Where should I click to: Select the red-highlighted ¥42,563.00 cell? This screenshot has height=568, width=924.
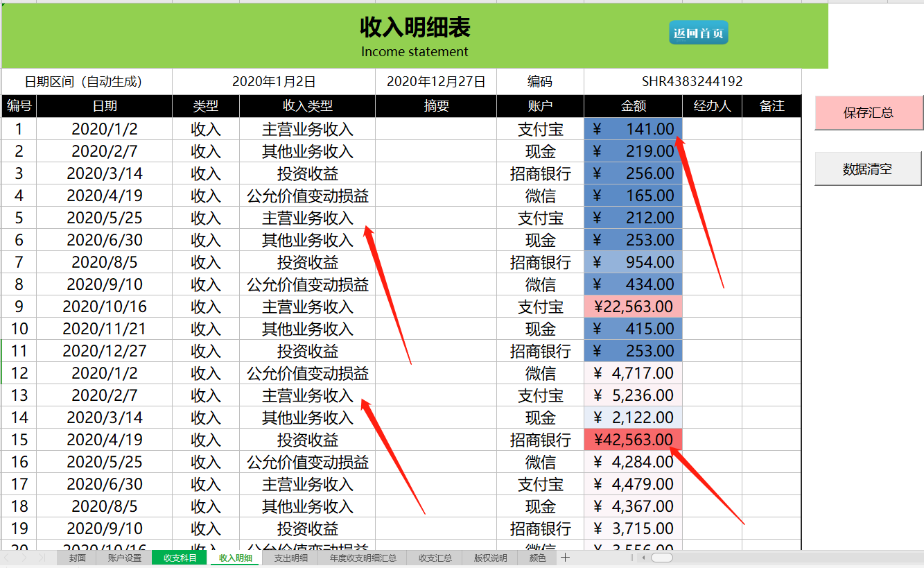[x=633, y=440]
